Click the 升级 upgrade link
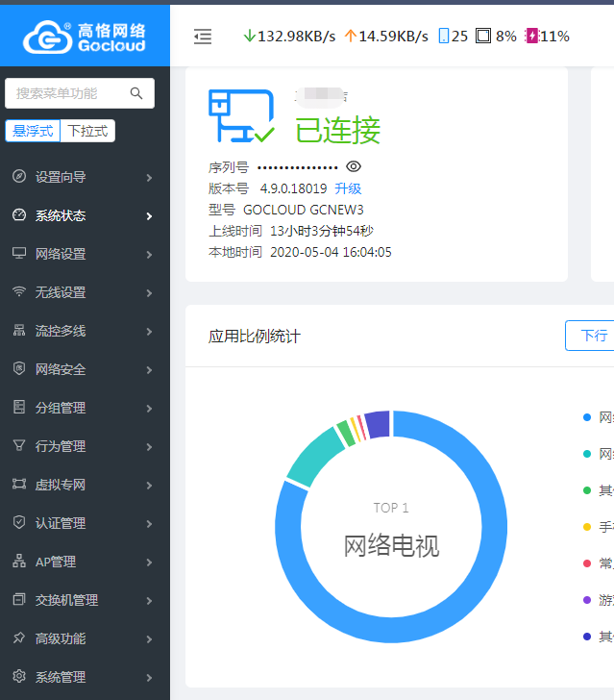The width and height of the screenshot is (614, 700). coord(348,188)
